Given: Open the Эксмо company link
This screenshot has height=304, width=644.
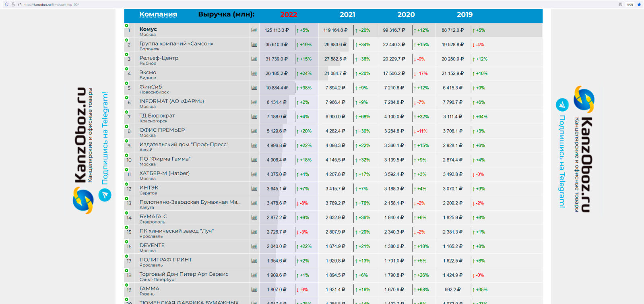Looking at the screenshot, I should [148, 72].
